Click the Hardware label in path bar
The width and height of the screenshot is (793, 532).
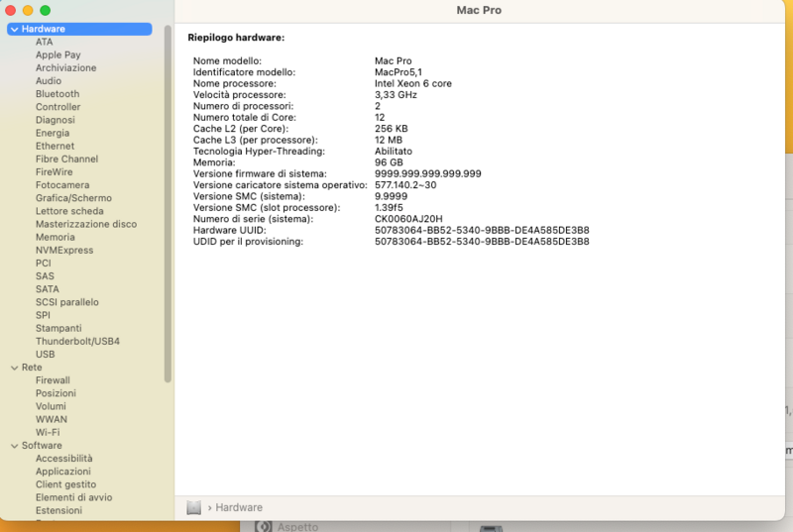pos(239,507)
